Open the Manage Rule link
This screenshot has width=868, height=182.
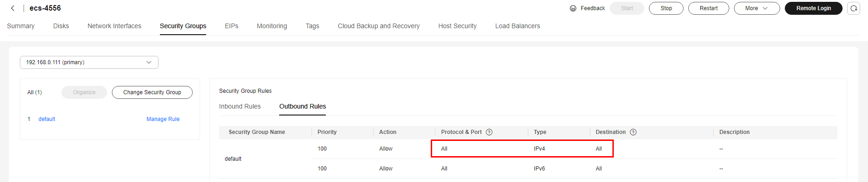click(163, 119)
